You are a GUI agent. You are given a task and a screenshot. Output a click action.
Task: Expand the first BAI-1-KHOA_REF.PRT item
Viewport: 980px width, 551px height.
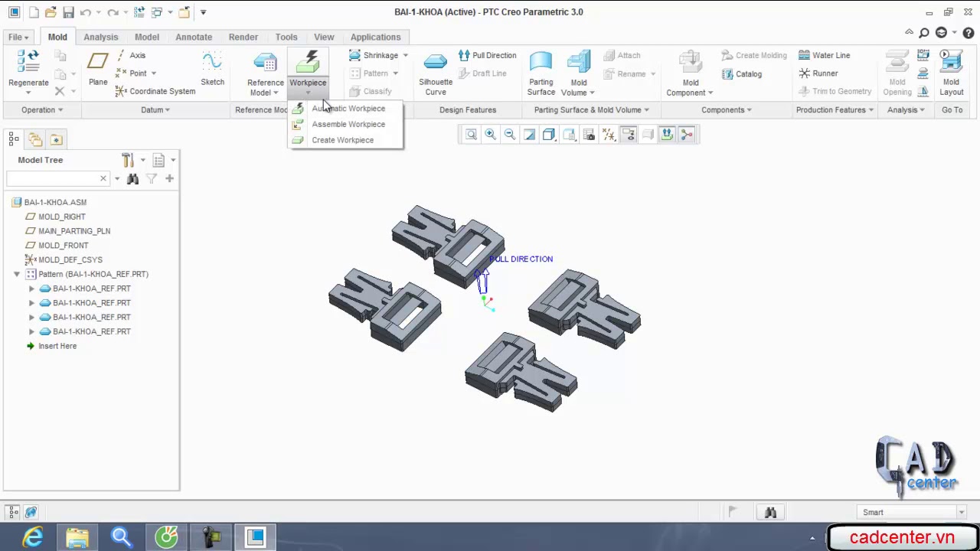coord(31,289)
